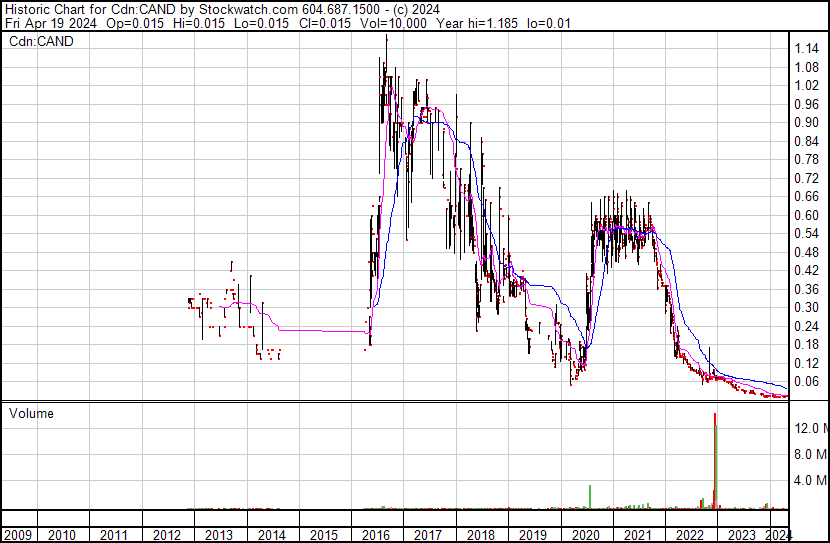Screen dimensions: 830x543
Task: Click the 4.0 M volume axis label
Action: coord(809,480)
